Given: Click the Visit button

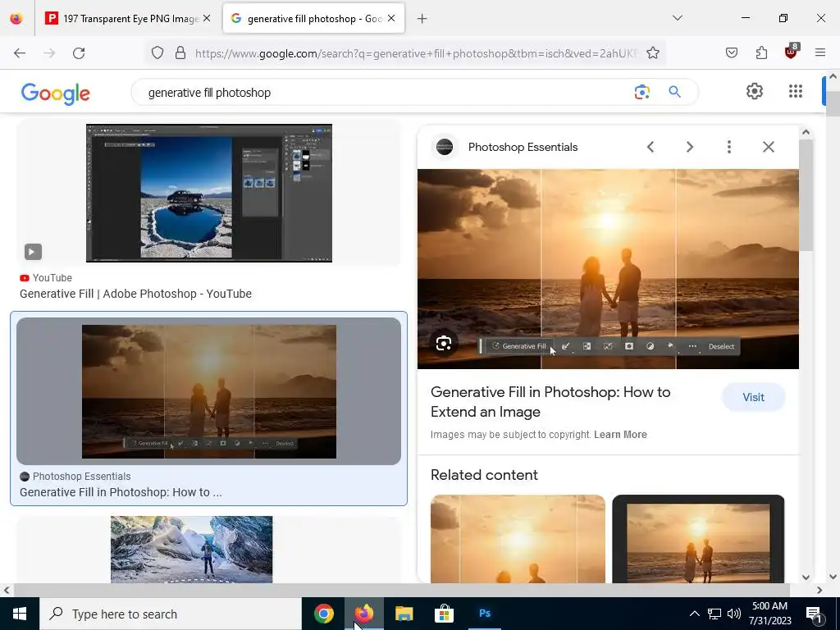Looking at the screenshot, I should [x=753, y=398].
